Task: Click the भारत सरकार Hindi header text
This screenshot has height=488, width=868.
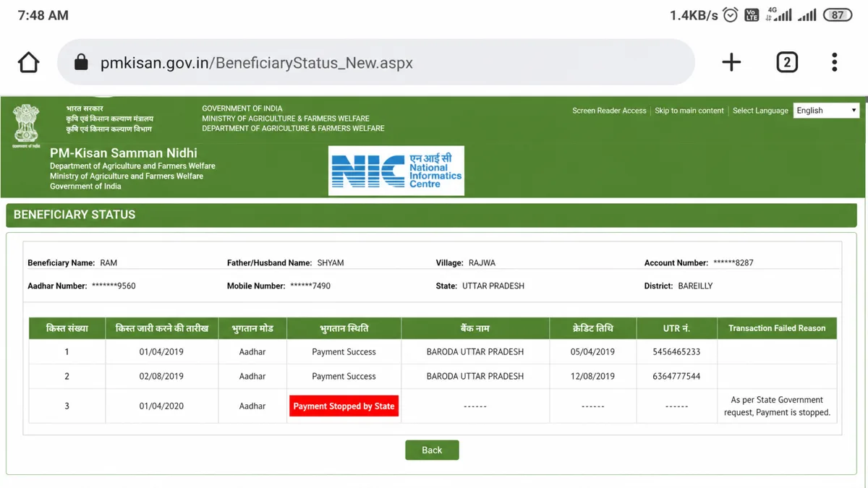Action: click(x=85, y=108)
